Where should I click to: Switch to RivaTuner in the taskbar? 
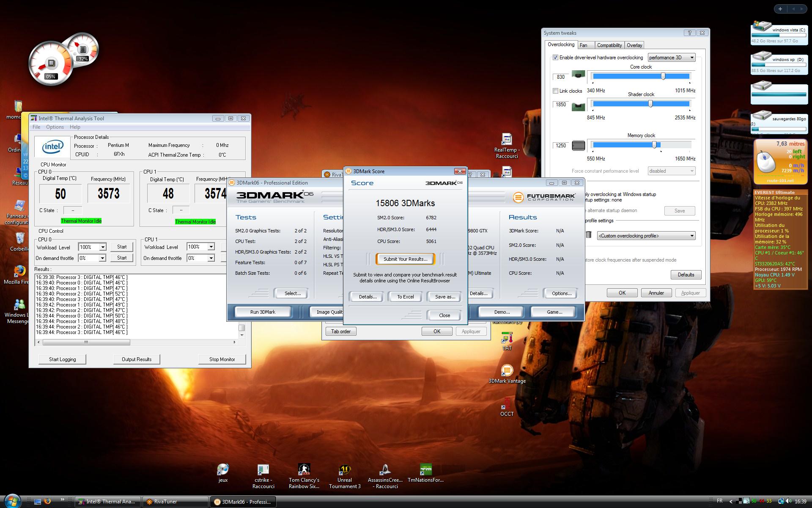click(x=175, y=502)
